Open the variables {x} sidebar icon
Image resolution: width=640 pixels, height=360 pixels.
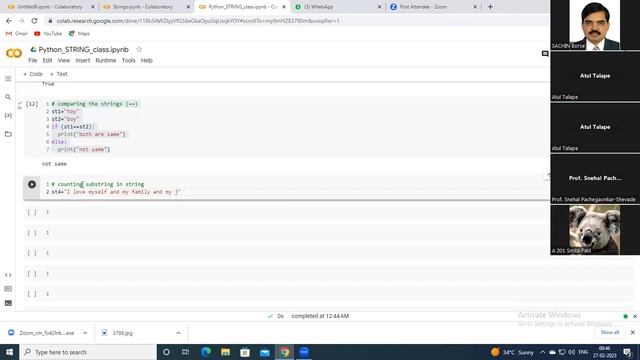pyautogui.click(x=8, y=116)
